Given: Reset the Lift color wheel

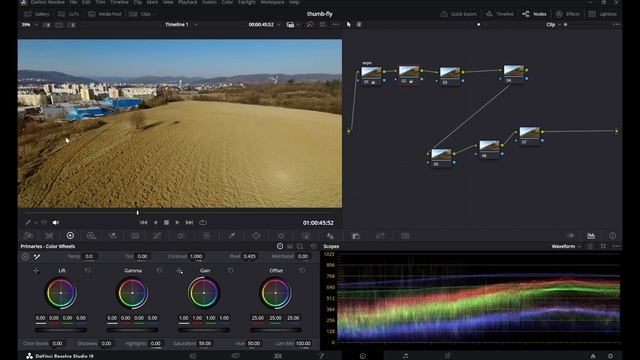Looking at the screenshot, I should pyautogui.click(x=88, y=270).
